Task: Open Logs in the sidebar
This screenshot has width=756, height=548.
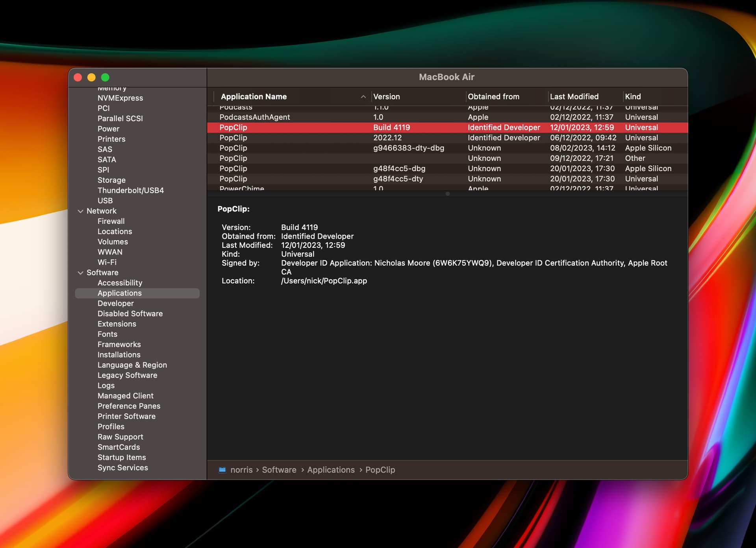Action: [x=106, y=386]
